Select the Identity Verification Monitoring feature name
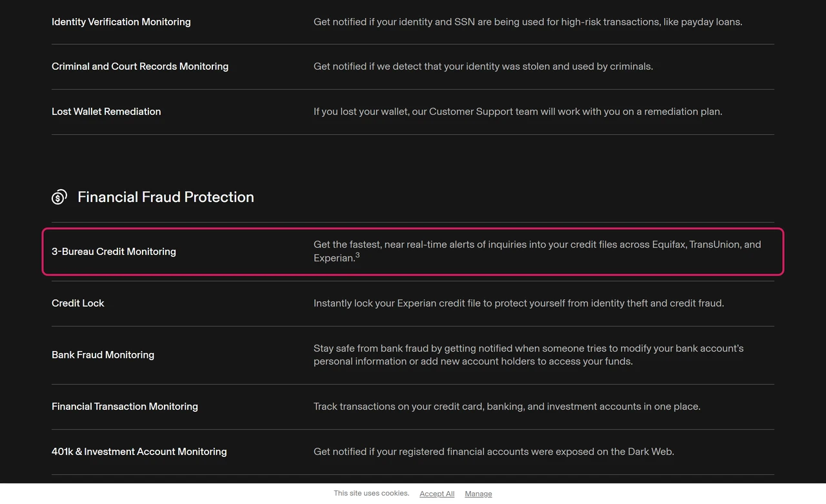This screenshot has width=826, height=504. (x=121, y=22)
